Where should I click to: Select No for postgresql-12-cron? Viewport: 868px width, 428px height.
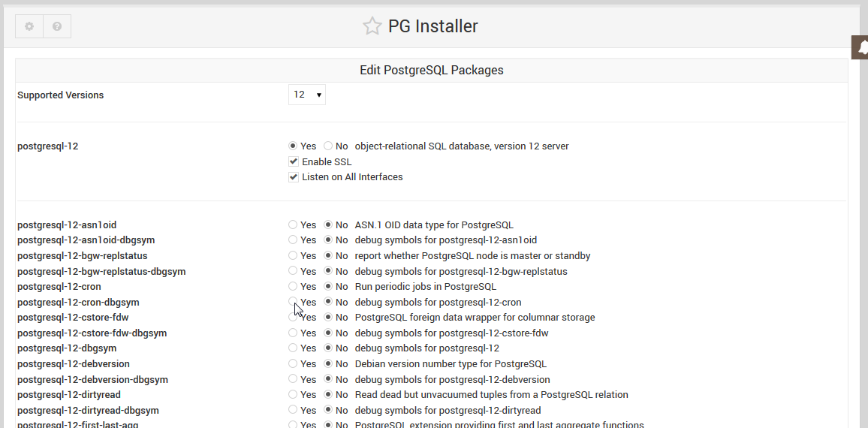(328, 286)
